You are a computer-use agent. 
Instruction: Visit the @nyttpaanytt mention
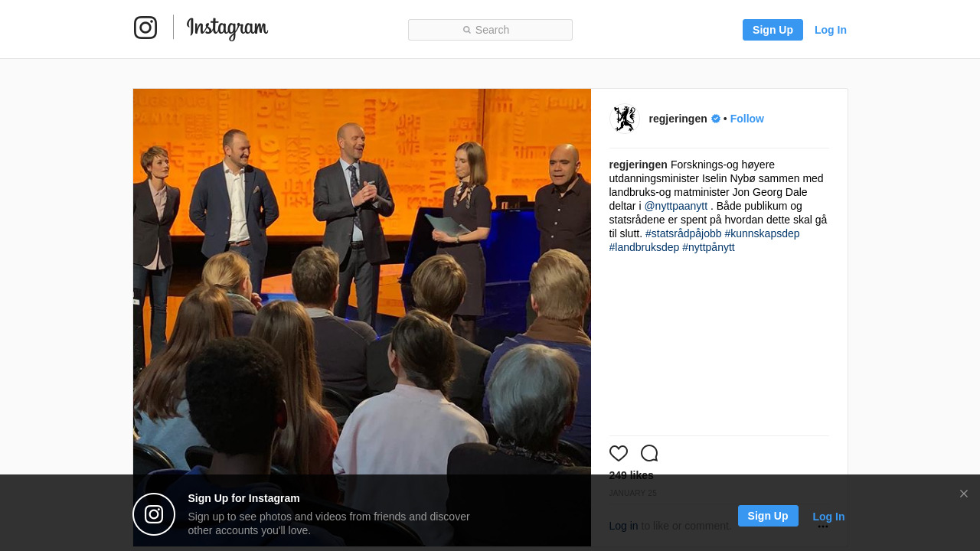pyautogui.click(x=676, y=206)
